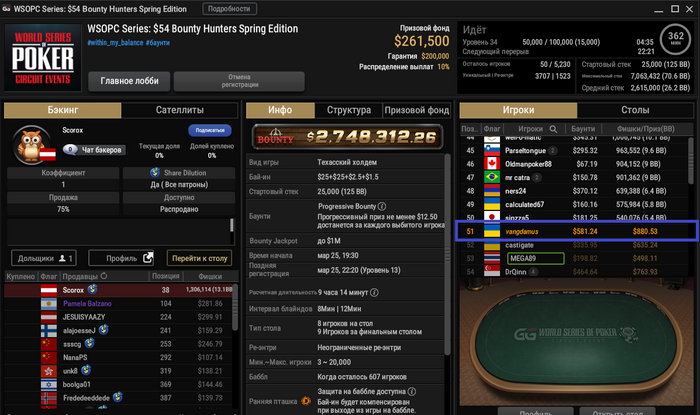Viewport: 700px width, 415px height.
Task: Open the Чат бэкеров chat bubble
Action: point(70,149)
